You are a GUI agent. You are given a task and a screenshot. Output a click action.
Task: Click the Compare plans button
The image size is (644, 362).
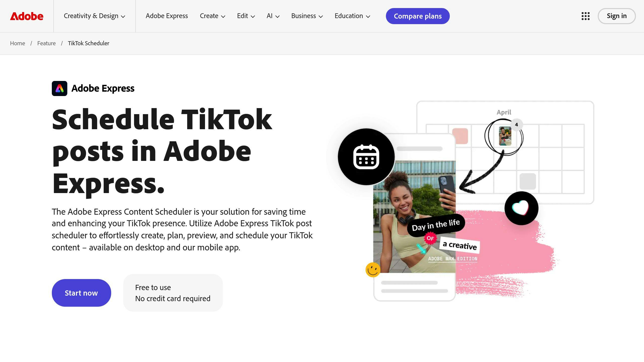[418, 16]
